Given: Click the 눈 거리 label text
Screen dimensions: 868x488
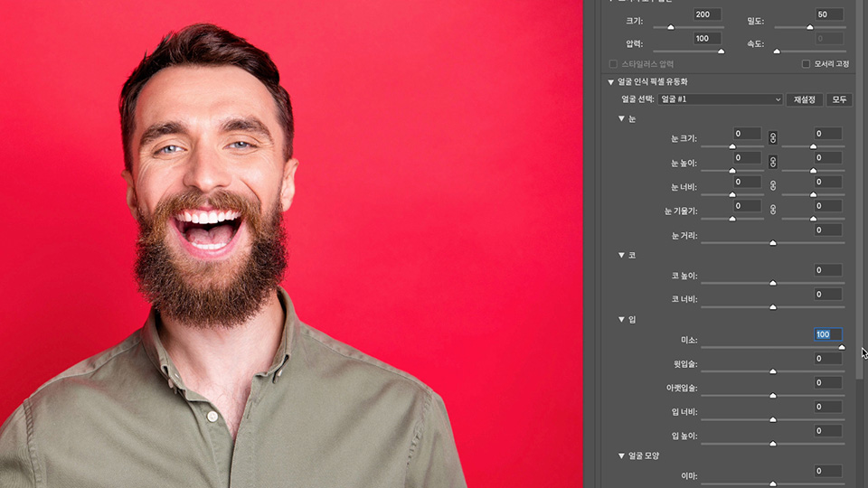Looking at the screenshot, I should [684, 236].
